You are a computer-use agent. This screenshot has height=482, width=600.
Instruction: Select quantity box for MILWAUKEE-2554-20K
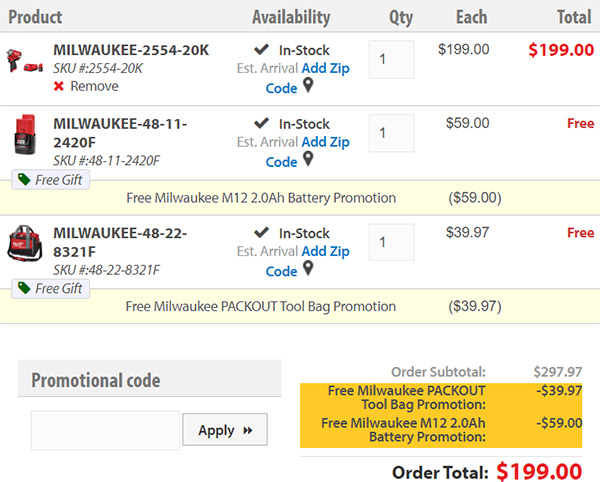[391, 59]
